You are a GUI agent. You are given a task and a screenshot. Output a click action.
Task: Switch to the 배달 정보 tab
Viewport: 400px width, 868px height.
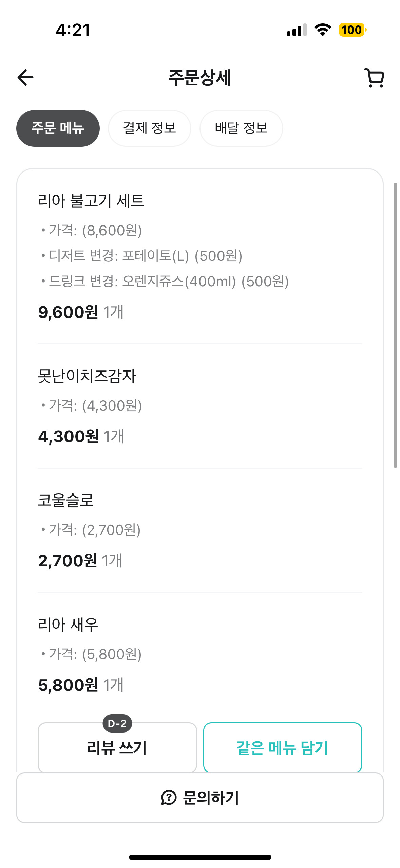pos(241,128)
